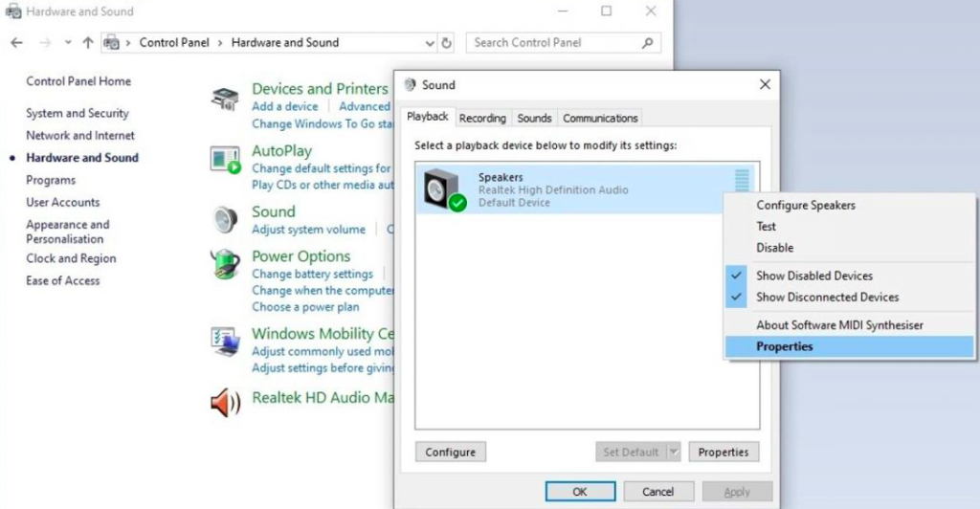Click the Up arrow navigation button
The image size is (980, 509).
tap(87, 42)
